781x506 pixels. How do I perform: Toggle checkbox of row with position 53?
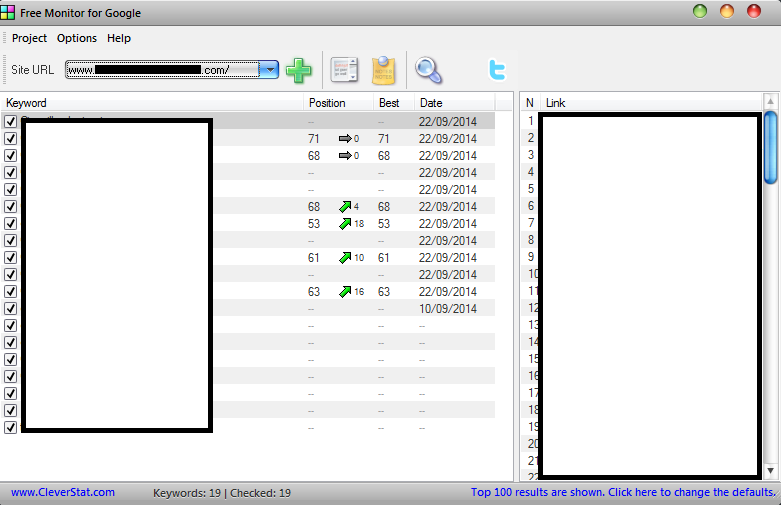[x=10, y=224]
